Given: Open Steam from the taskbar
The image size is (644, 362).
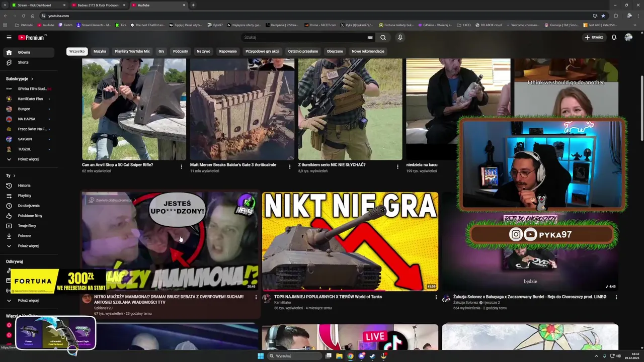Looking at the screenshot, I should (373, 356).
